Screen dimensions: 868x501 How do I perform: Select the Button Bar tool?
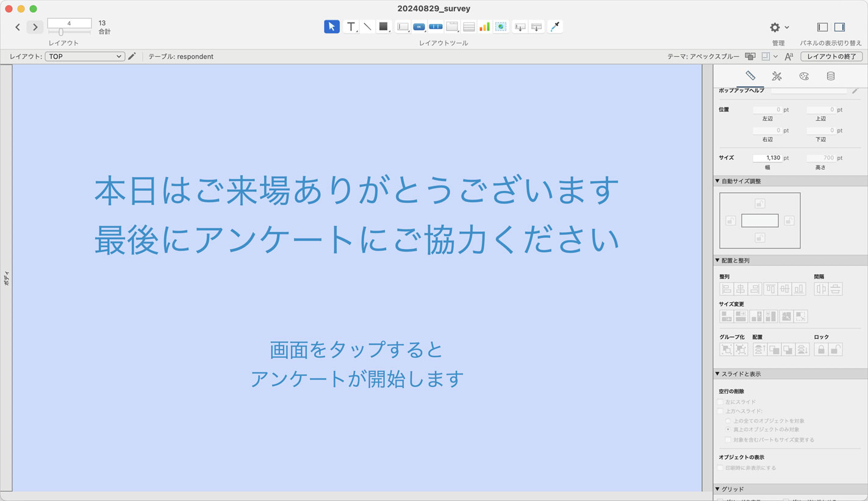[x=436, y=27]
